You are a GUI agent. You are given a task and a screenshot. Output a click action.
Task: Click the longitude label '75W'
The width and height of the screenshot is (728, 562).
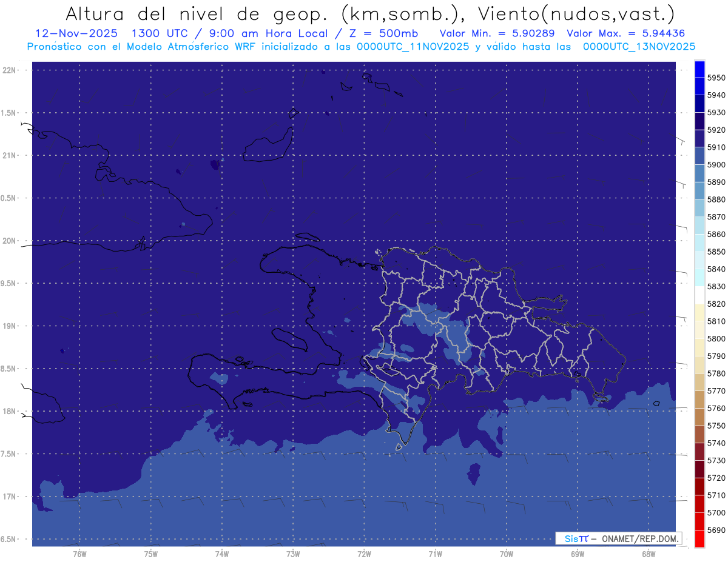151,554
